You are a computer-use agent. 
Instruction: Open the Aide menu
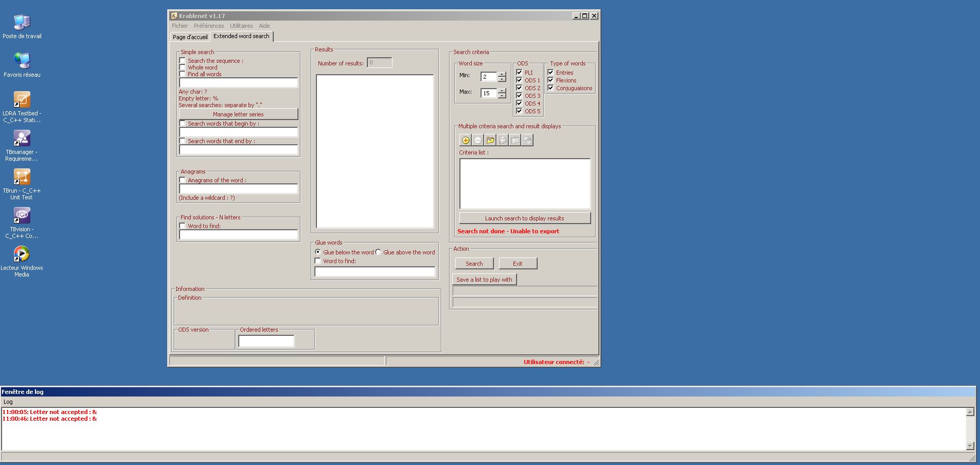point(264,26)
